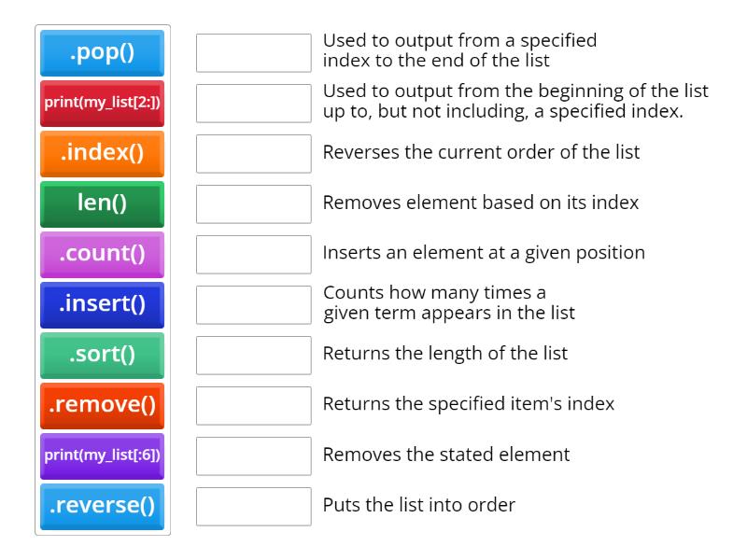Click the answer box next to 'Returns the length of the list'
Image resolution: width=747 pixels, height=560 pixels.
253,355
